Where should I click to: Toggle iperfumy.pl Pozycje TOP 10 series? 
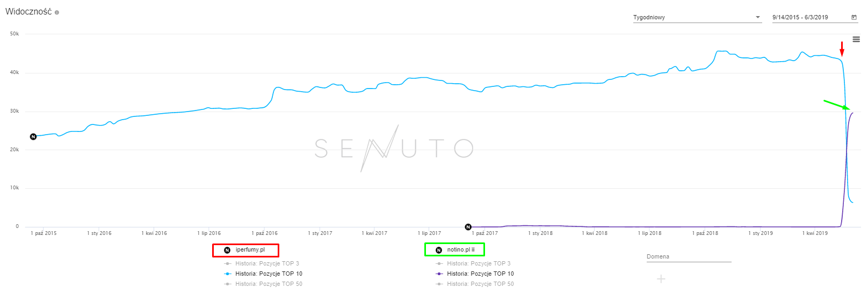(269, 274)
